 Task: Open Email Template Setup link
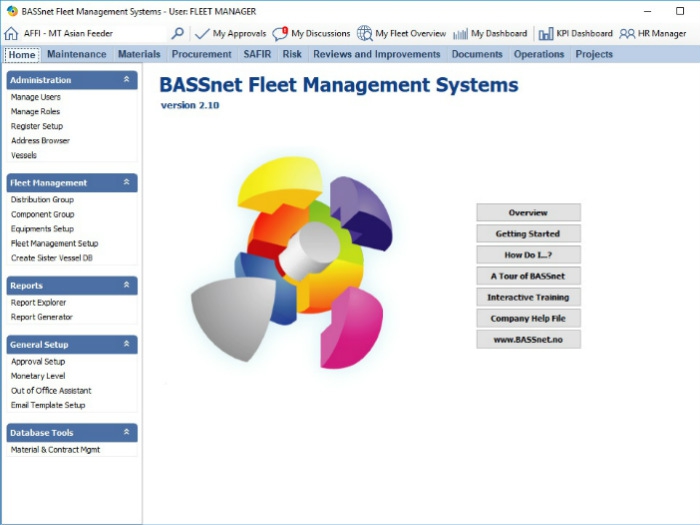(48, 405)
